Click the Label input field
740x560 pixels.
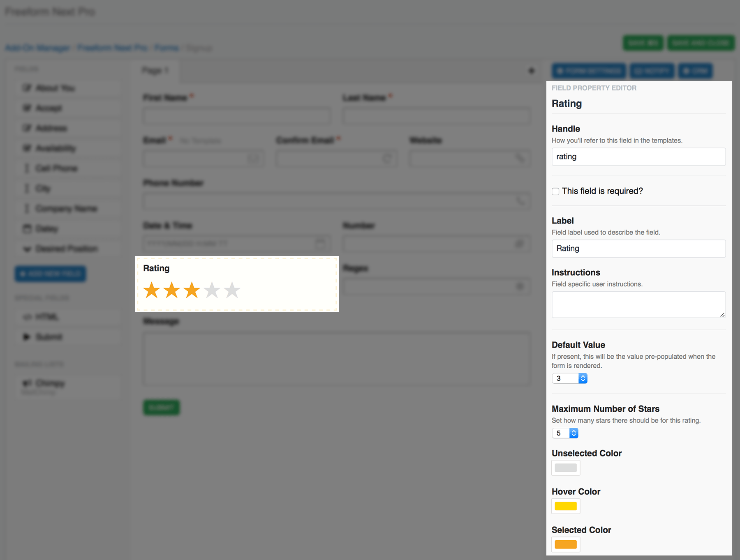click(x=638, y=249)
